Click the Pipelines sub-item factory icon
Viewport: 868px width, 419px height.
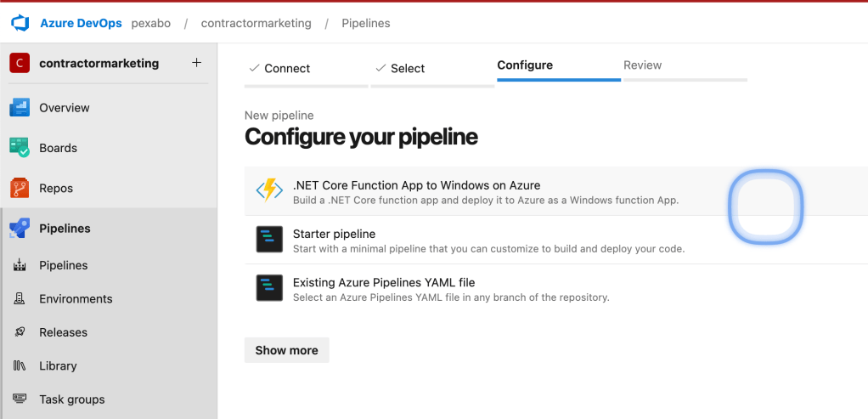pyautogui.click(x=20, y=265)
